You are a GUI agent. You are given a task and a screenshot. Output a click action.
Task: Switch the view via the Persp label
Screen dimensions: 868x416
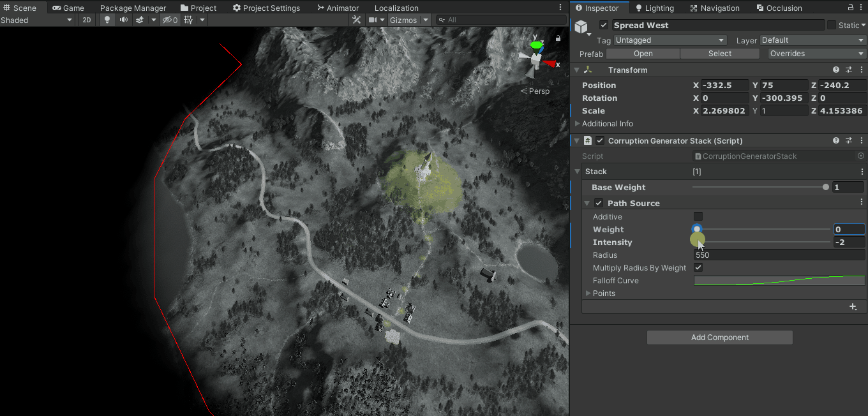pos(535,91)
